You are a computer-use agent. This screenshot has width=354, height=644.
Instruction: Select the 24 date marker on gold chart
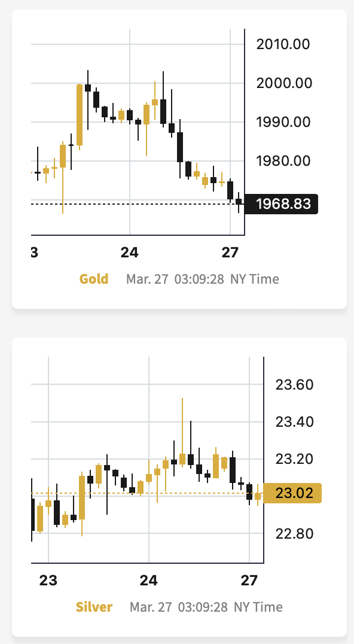tap(130, 252)
